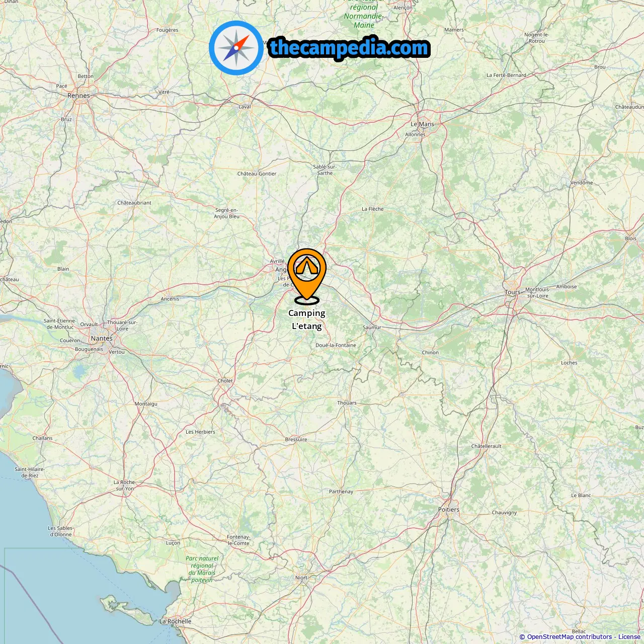Click the orange camping tent map pin
The image size is (644, 644).
tap(307, 276)
